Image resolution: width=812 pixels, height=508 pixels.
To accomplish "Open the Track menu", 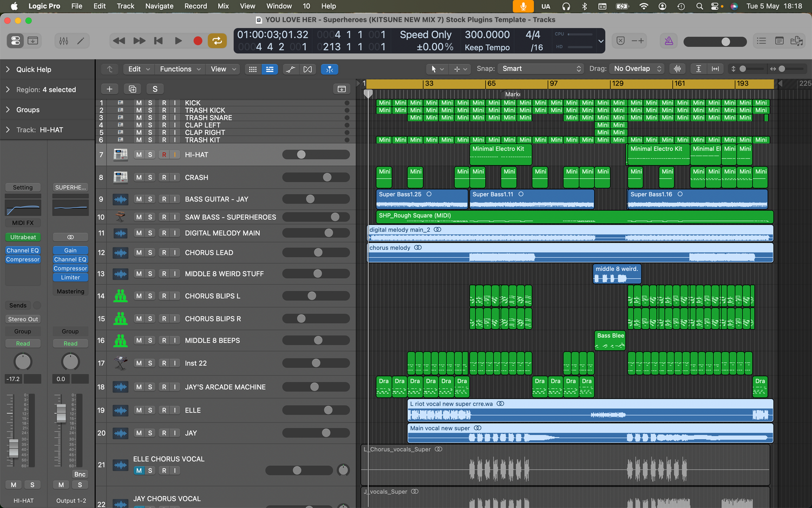I will pyautogui.click(x=125, y=6).
